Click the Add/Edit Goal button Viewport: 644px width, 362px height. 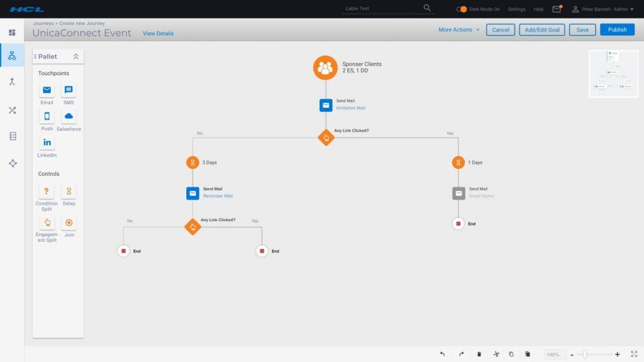click(x=542, y=30)
